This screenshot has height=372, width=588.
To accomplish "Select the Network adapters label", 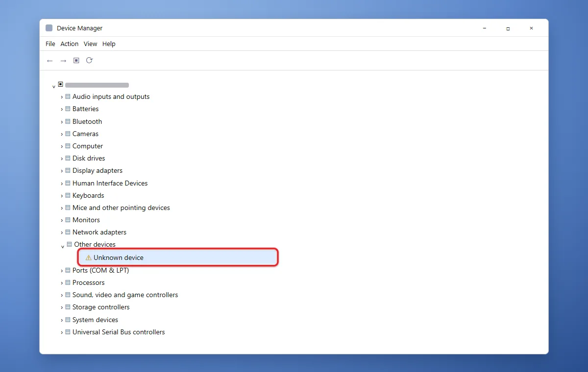I will (99, 232).
